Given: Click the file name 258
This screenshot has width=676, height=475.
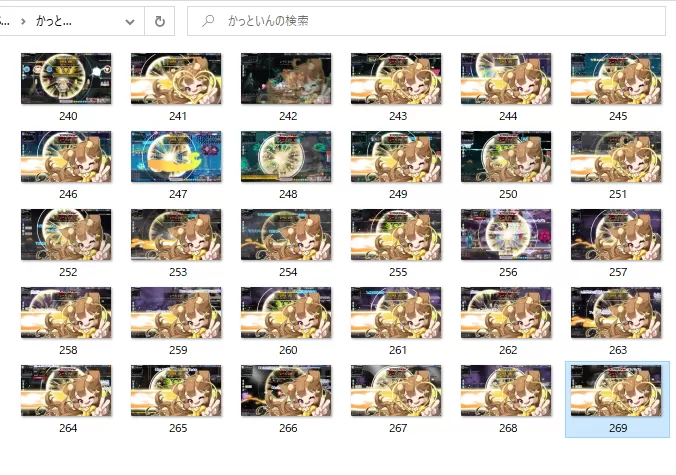Looking at the screenshot, I should click(68, 350).
